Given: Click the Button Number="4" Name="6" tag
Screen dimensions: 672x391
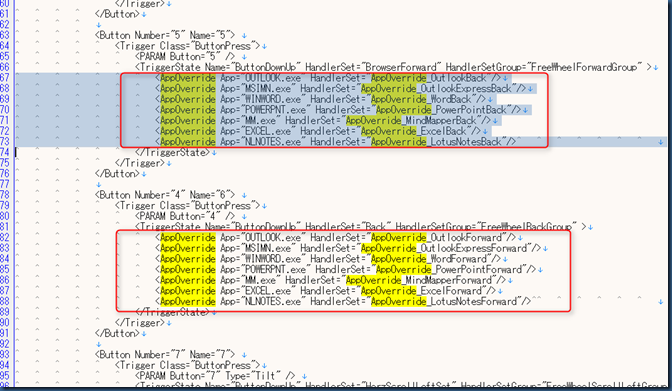Looking at the screenshot, I should [x=165, y=195].
